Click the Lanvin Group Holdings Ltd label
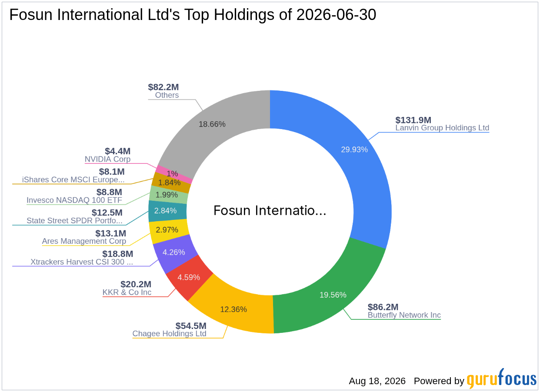The height and width of the screenshot is (392, 540). point(442,128)
